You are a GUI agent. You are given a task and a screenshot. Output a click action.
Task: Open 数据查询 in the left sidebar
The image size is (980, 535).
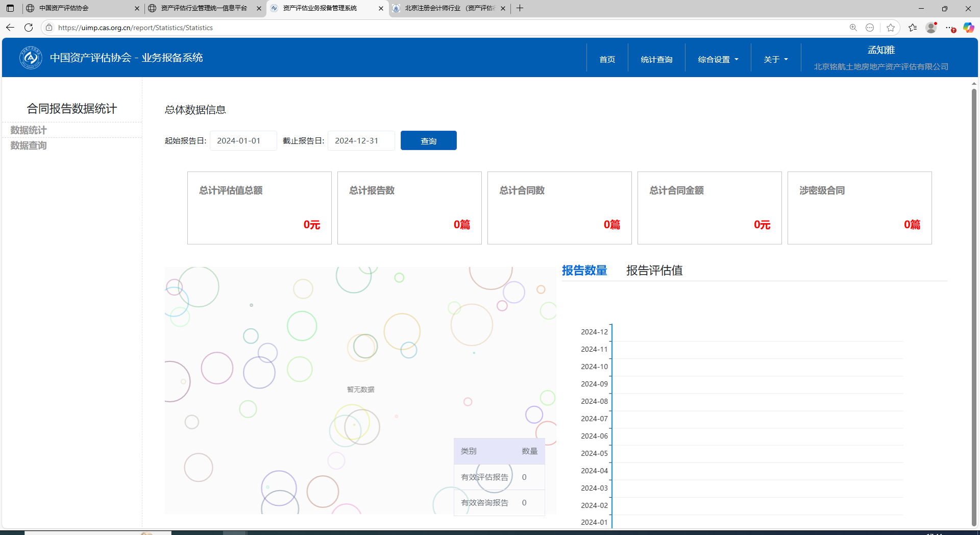point(29,145)
